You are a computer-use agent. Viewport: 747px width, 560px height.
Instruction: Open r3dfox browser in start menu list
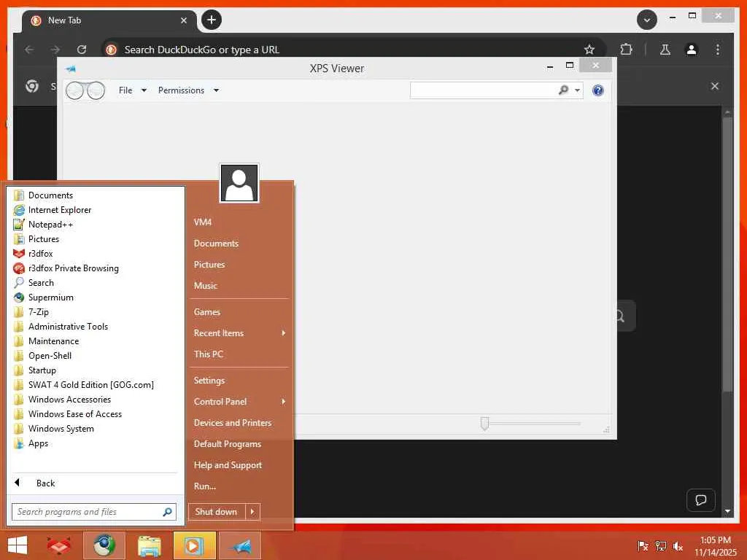(x=41, y=254)
